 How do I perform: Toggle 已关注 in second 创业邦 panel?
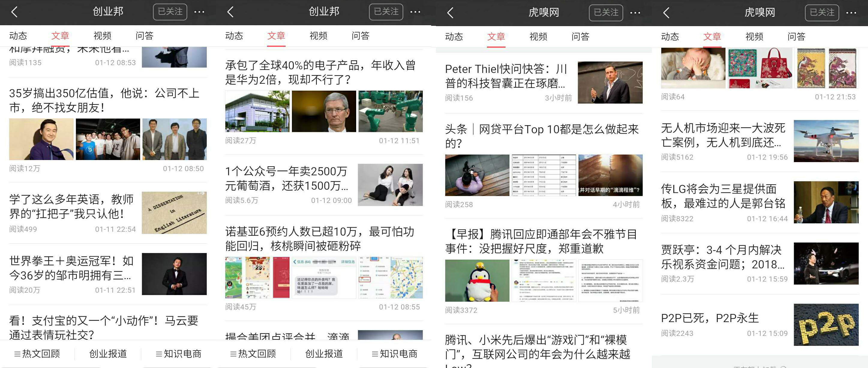[386, 12]
